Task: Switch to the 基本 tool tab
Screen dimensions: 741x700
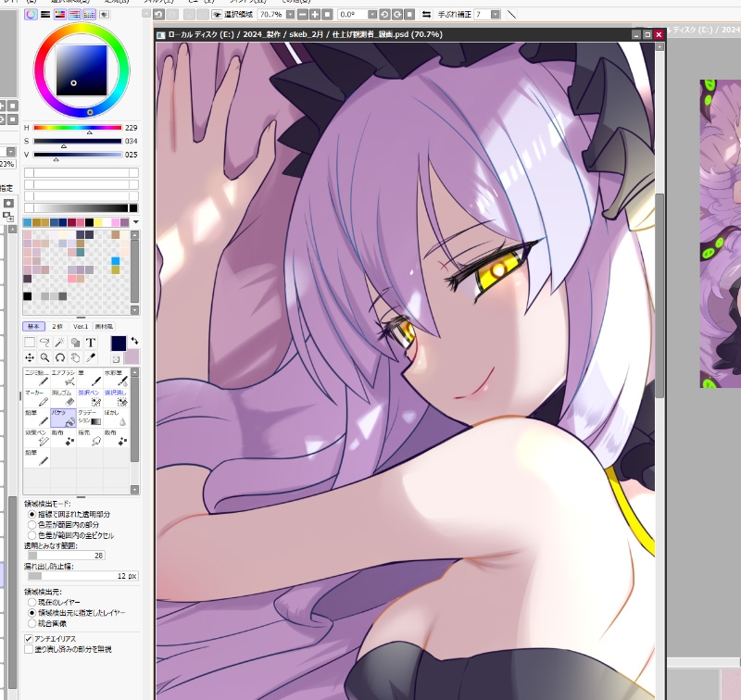Action: [33, 326]
